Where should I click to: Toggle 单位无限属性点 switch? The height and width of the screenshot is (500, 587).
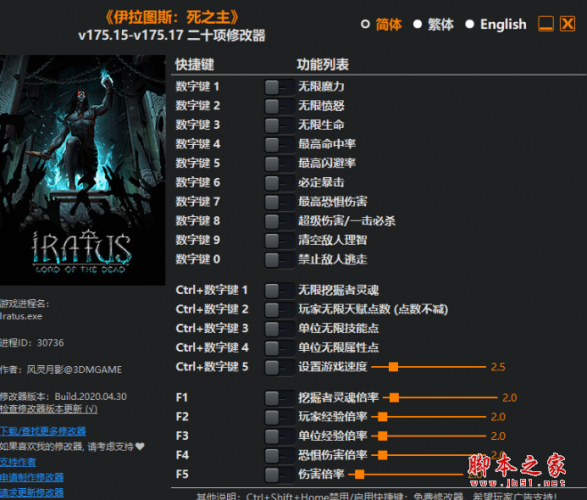click(x=279, y=348)
